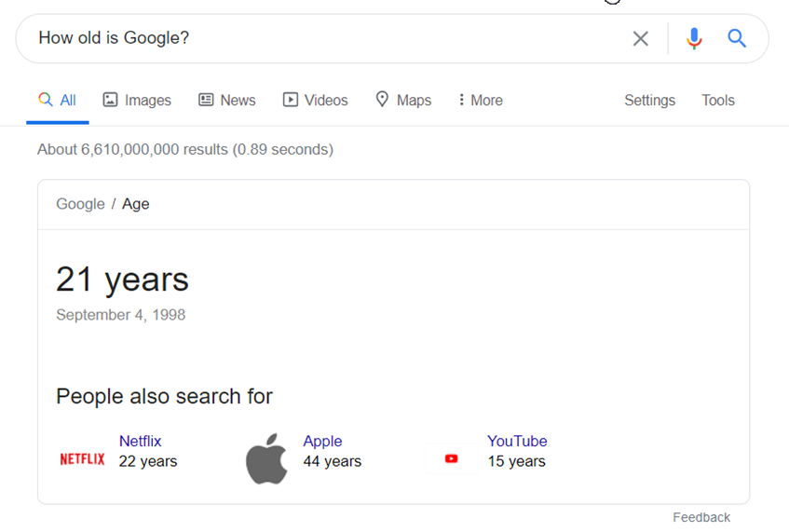The width and height of the screenshot is (789, 532).
Task: Send feedback via the Feedback link
Action: 701,518
